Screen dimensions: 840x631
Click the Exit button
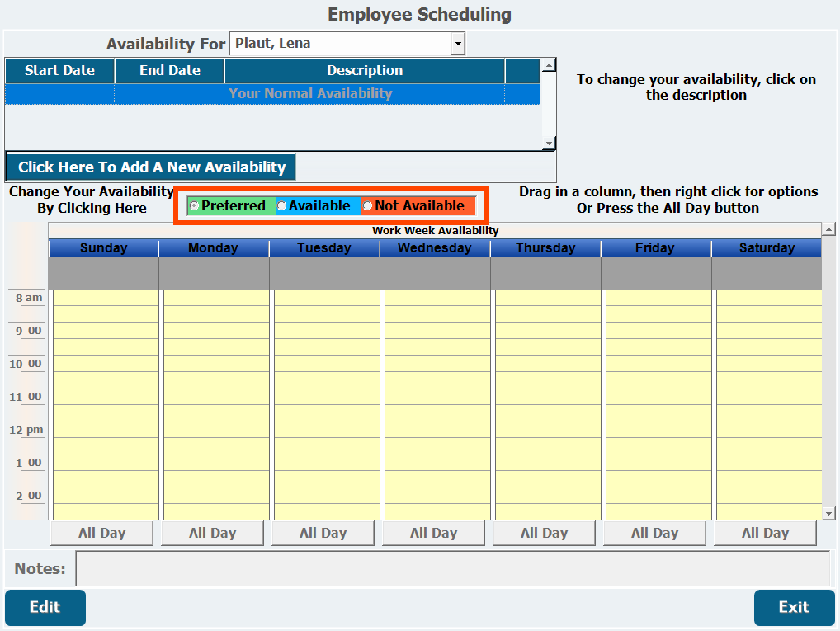tap(793, 607)
